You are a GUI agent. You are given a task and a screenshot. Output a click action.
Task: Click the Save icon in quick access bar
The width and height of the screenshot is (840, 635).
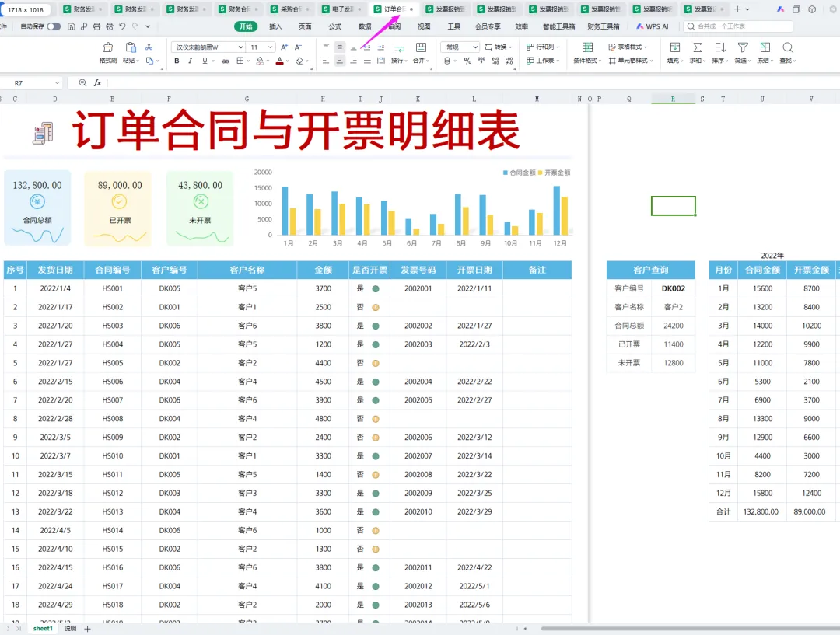click(x=72, y=26)
